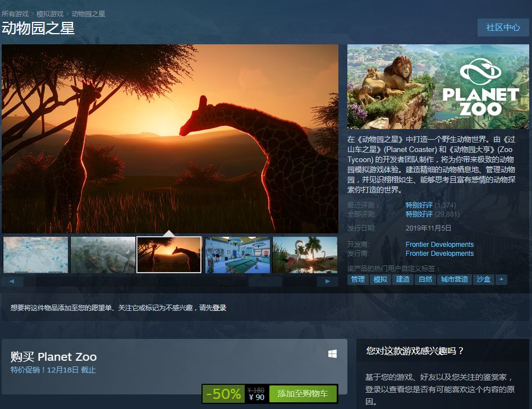Viewport: 532px width, 409px height.
Task: Open the 社区中心 community hub
Action: (x=503, y=27)
